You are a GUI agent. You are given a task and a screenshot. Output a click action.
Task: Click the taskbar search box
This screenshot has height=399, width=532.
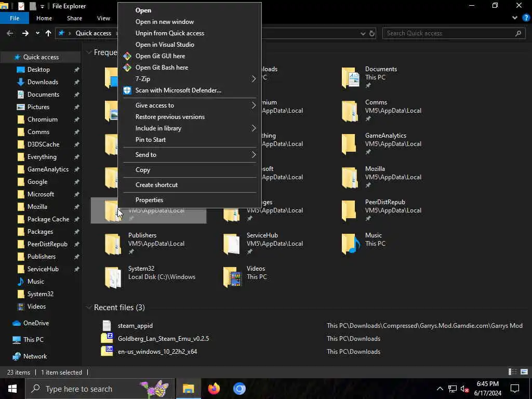click(x=100, y=389)
